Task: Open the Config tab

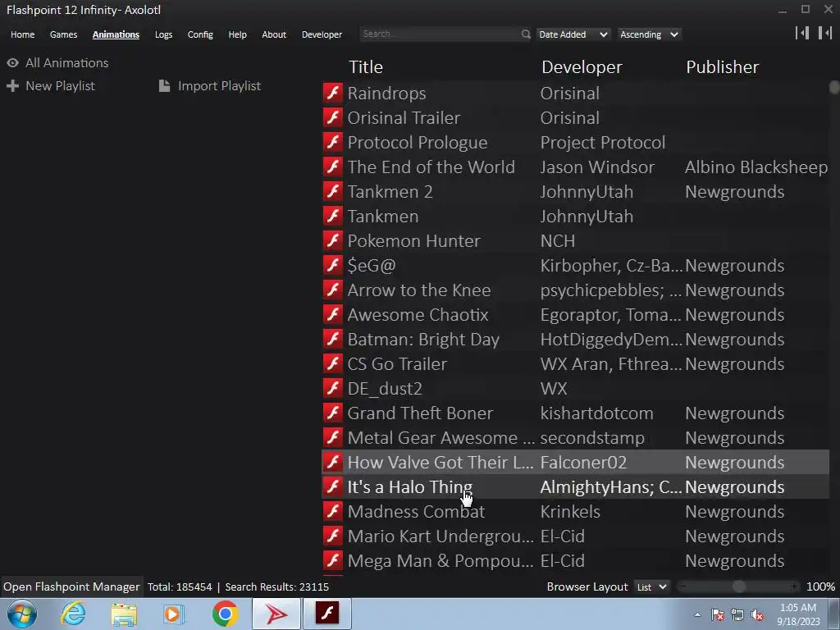Action: click(x=200, y=34)
